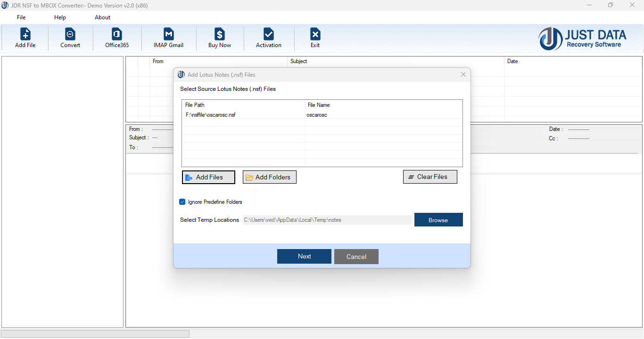Click the Date column header in main window

pos(573,61)
